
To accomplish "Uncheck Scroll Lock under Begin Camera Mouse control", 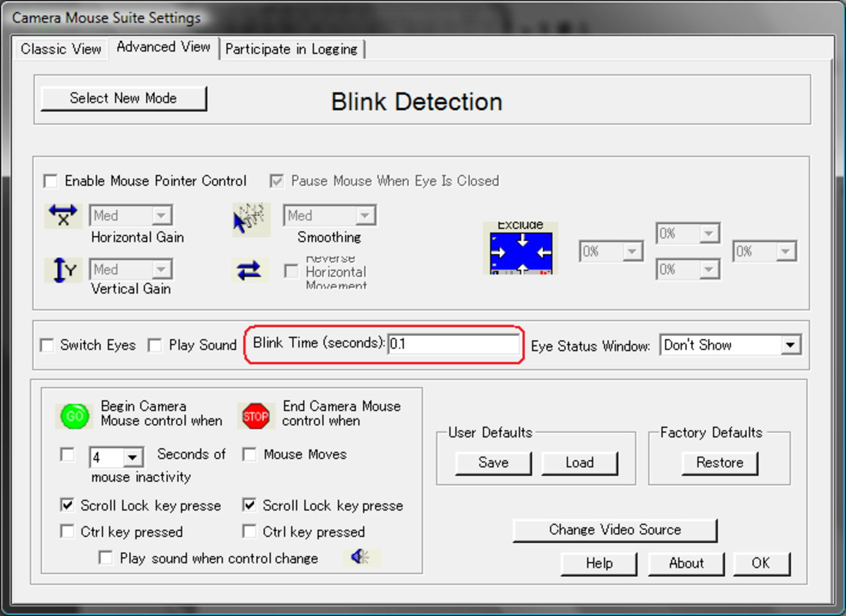I will (x=67, y=505).
